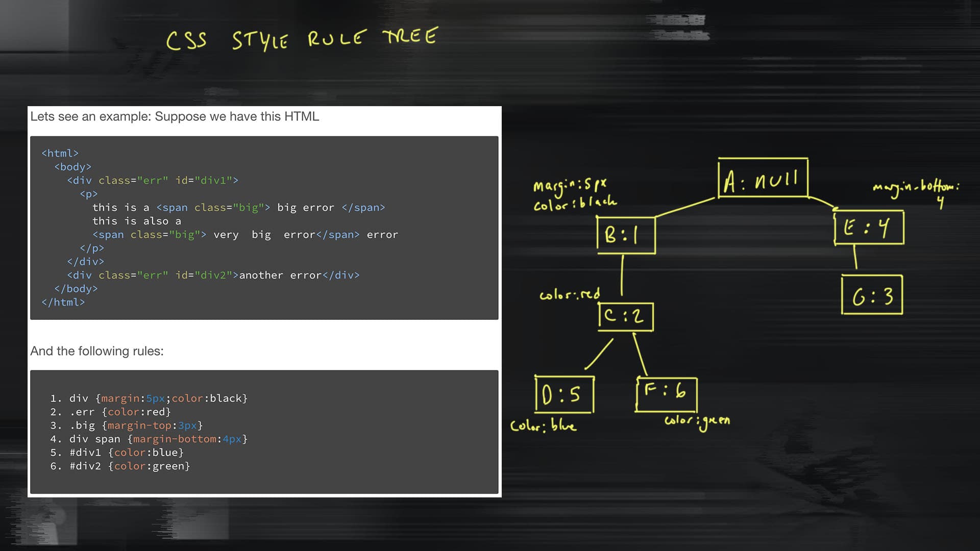Click the 'E:4' tree node box
Screen dimensions: 980x551
tap(869, 228)
